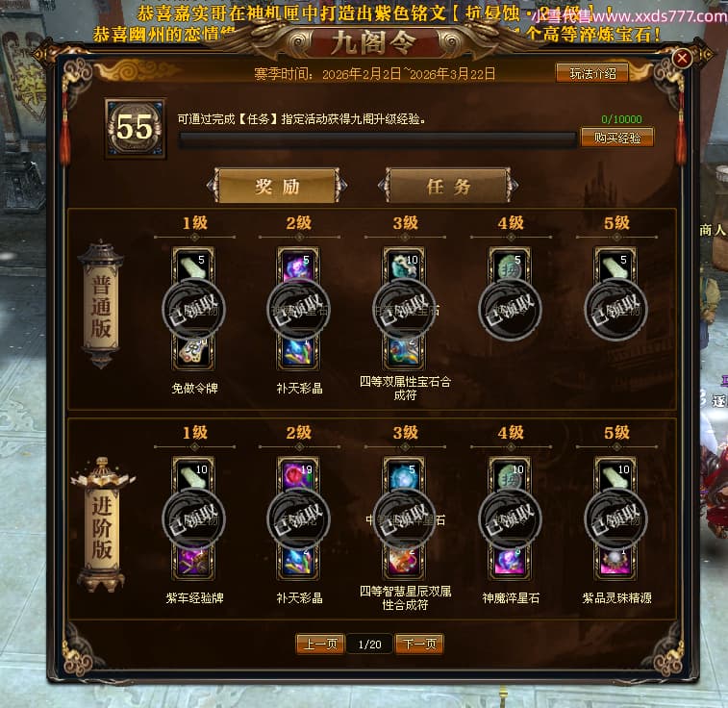Select the 普通版 lantern label
Screen dimensions: 728x708
point(101,304)
